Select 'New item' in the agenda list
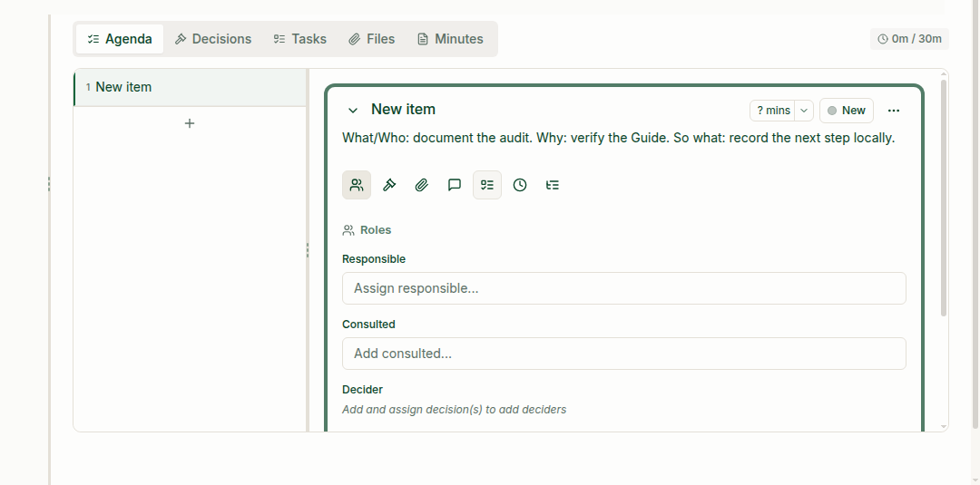Screen dimensions: 980x485 coord(190,87)
